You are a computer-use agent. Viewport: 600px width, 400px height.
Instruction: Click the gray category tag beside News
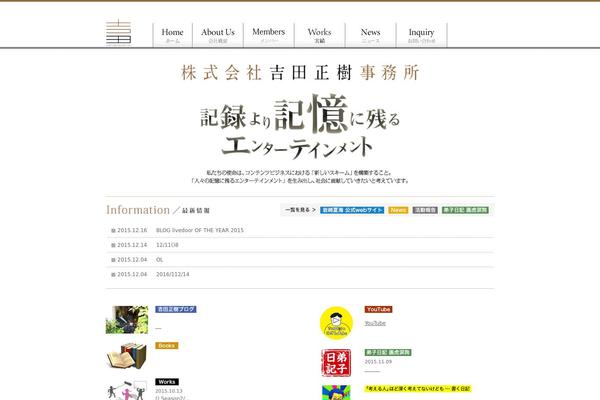point(425,210)
